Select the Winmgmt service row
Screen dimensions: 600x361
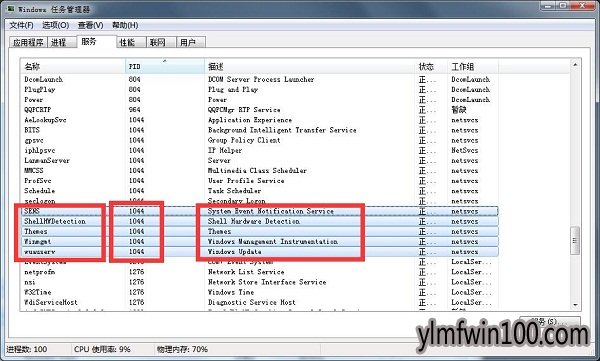click(259, 242)
